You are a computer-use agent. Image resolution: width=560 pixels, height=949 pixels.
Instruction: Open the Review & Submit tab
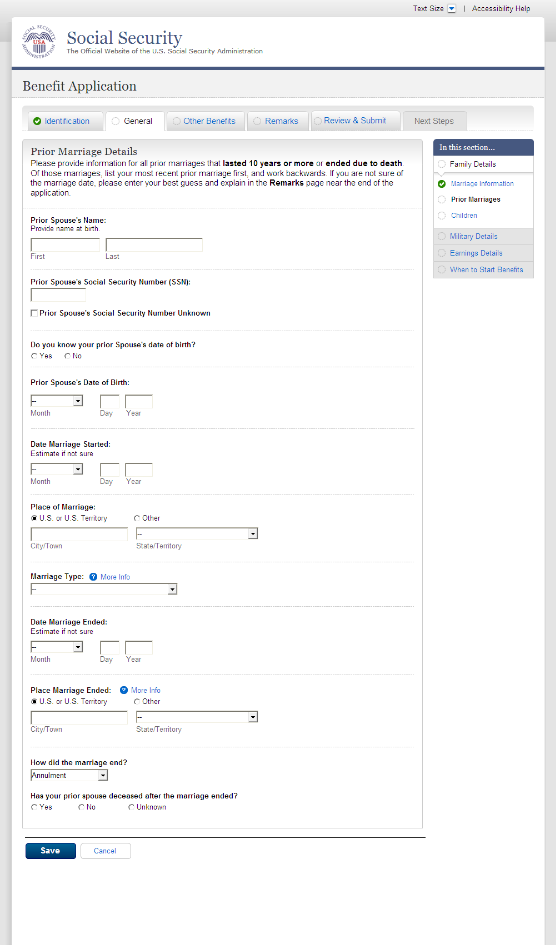click(354, 121)
